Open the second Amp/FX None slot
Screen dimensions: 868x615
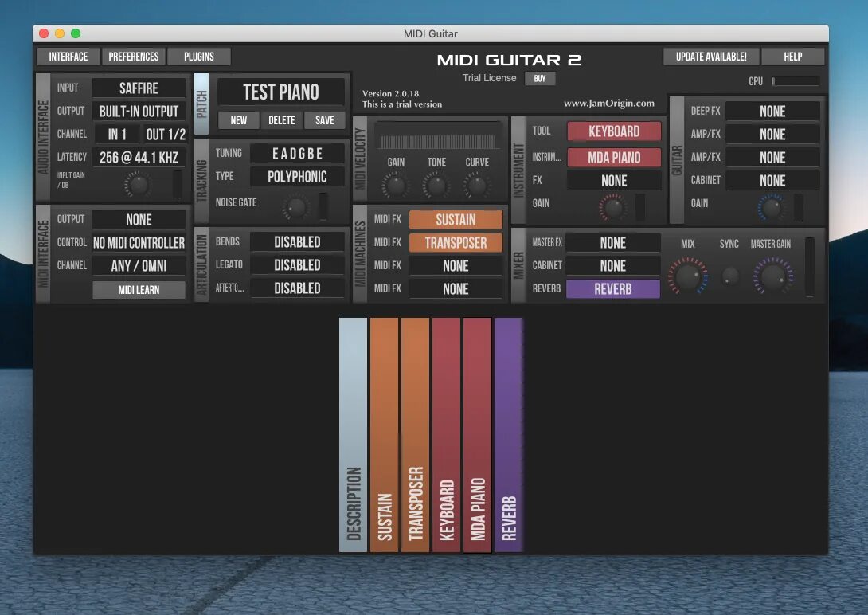point(772,158)
